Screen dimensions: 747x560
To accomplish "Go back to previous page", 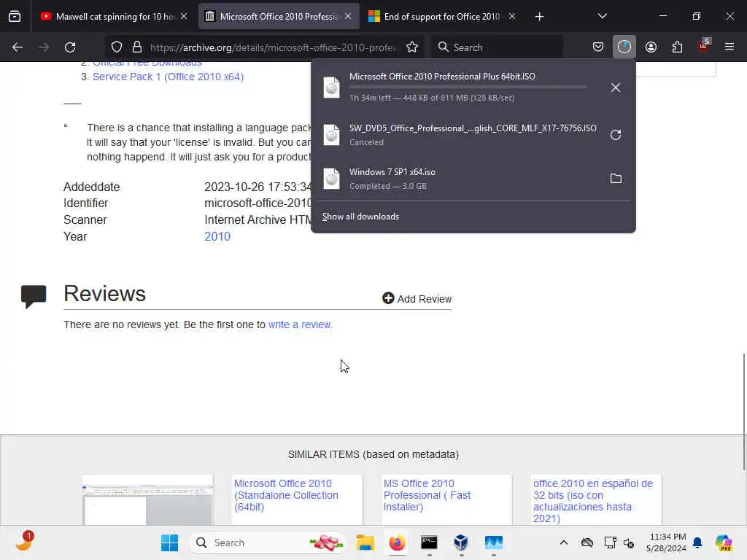I will point(18,47).
